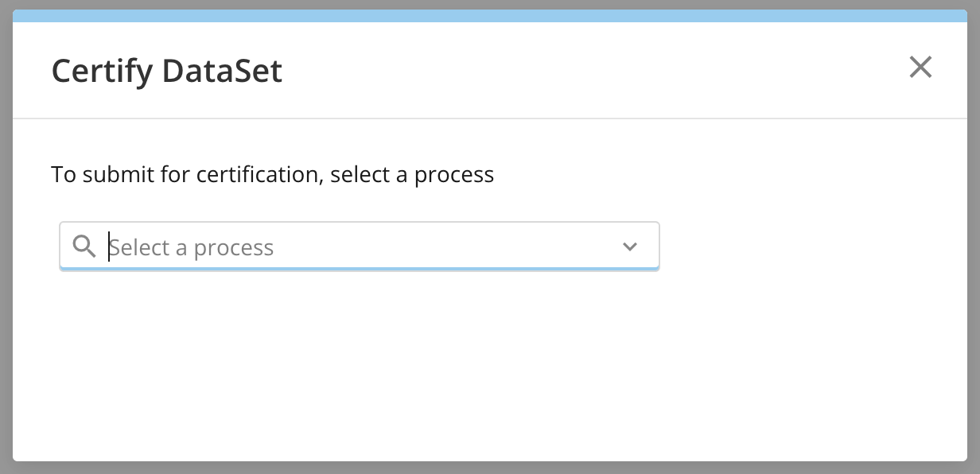Click the chevron icon on the process selector
This screenshot has width=980, height=474.
(x=630, y=247)
